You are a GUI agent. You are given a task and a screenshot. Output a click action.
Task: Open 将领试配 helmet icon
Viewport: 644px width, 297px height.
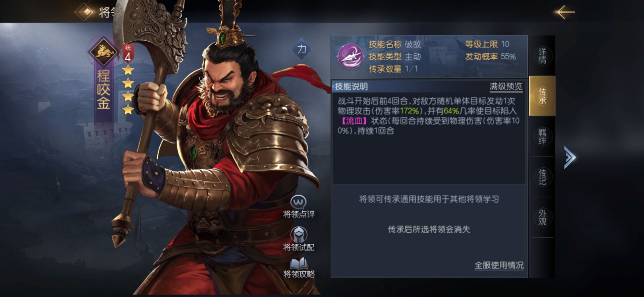(299, 234)
